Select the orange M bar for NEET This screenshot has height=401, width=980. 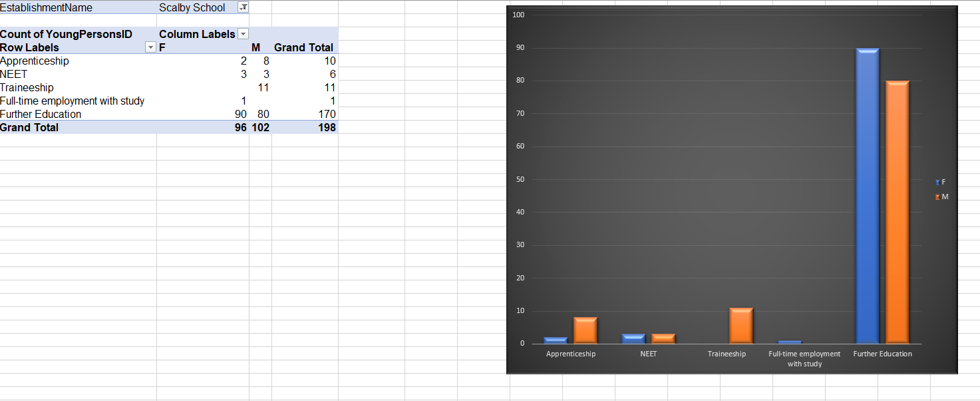pos(663,338)
